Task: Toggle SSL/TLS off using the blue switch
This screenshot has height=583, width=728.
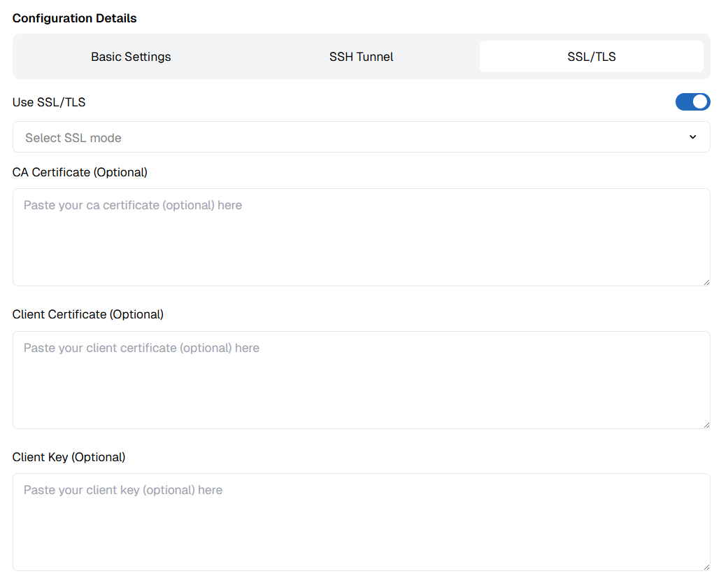Action: pos(692,102)
